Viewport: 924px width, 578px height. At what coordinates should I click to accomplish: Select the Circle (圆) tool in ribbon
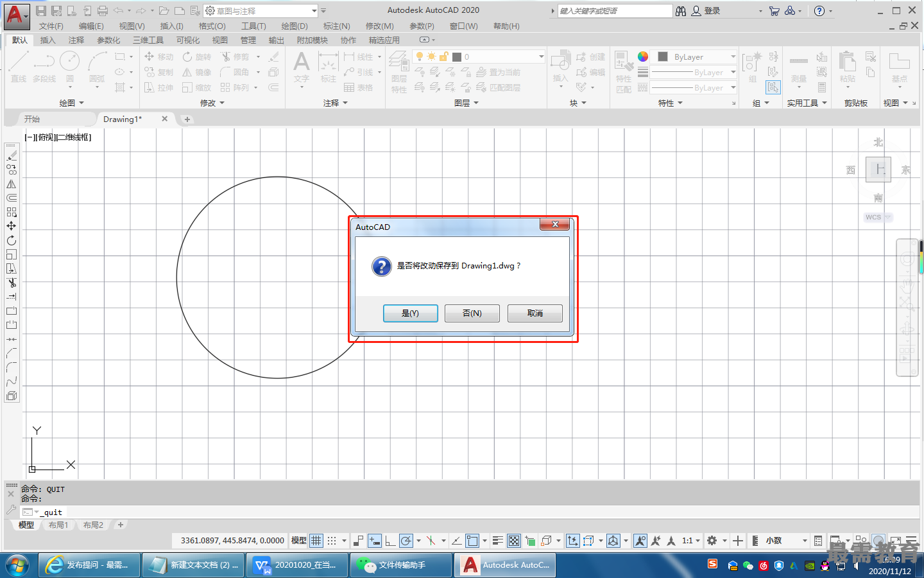coord(69,68)
